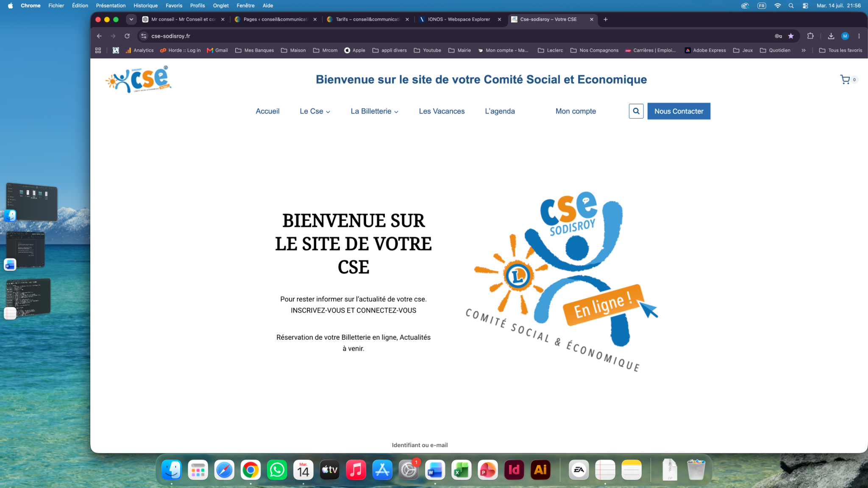Expand the La Billetterie dropdown menu

tap(374, 111)
